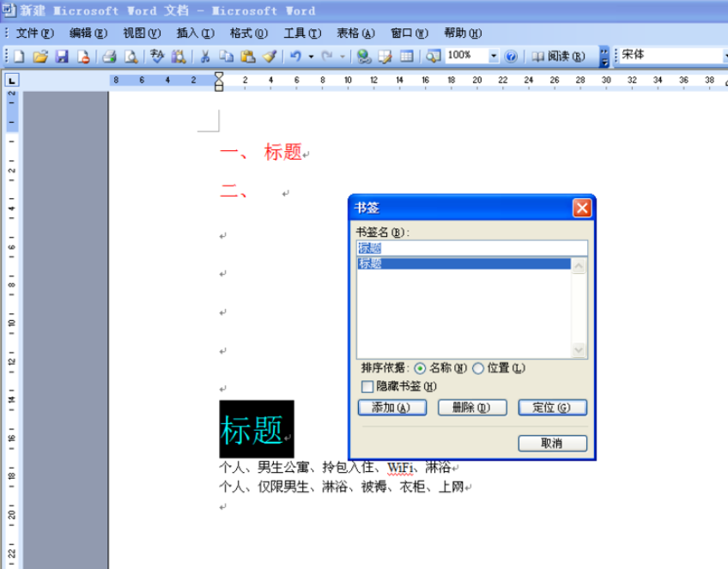Click the Undo arrow icon
This screenshot has width=728, height=569.
[295, 57]
